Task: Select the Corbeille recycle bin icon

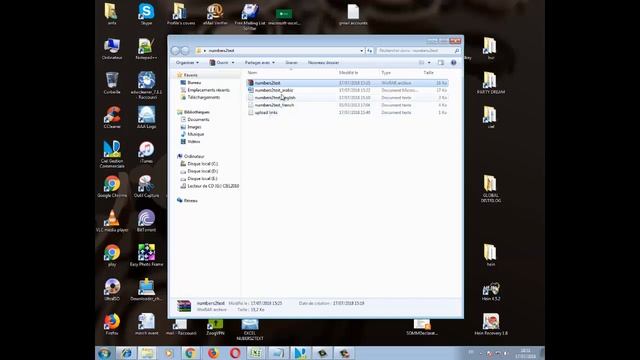Action: click(112, 83)
